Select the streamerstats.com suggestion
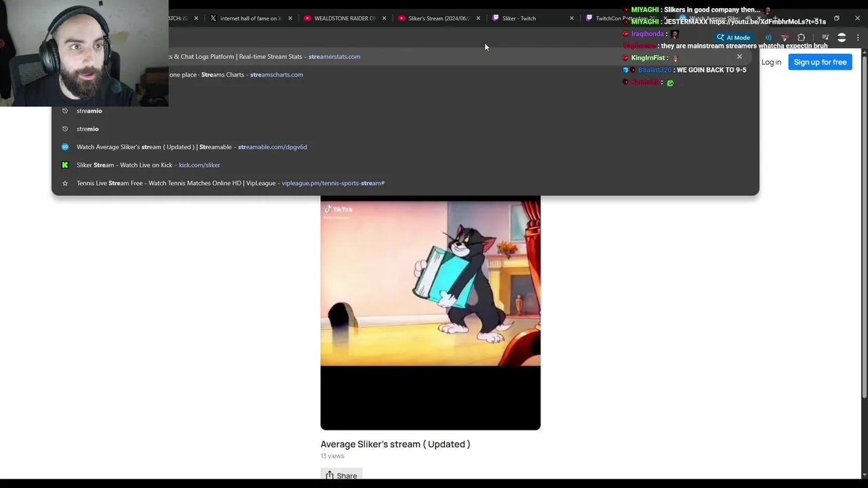This screenshot has width=868, height=488. click(x=405, y=56)
